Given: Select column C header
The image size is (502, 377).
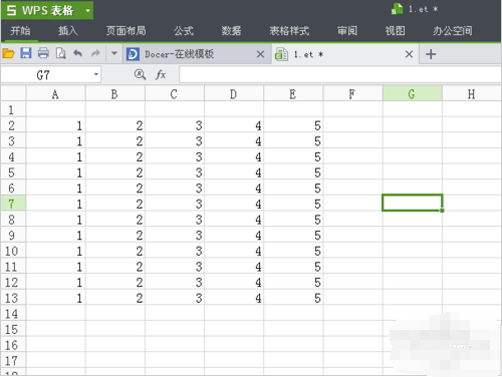Looking at the screenshot, I should (x=174, y=94).
